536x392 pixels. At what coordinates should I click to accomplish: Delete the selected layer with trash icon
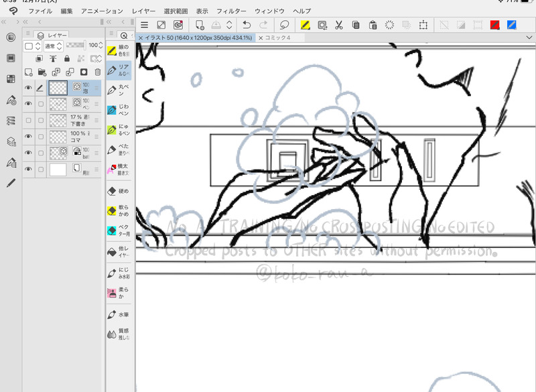(x=97, y=72)
